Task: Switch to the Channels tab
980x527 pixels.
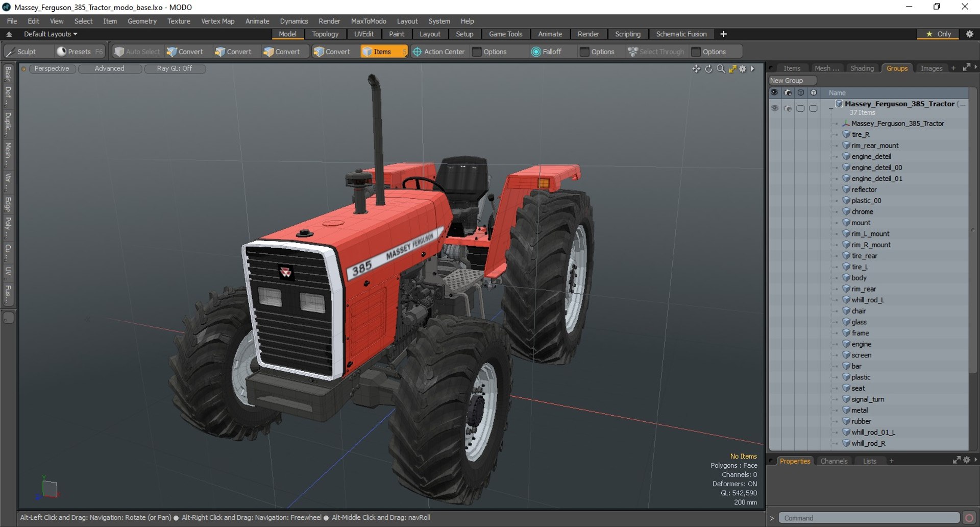Action: (x=834, y=461)
